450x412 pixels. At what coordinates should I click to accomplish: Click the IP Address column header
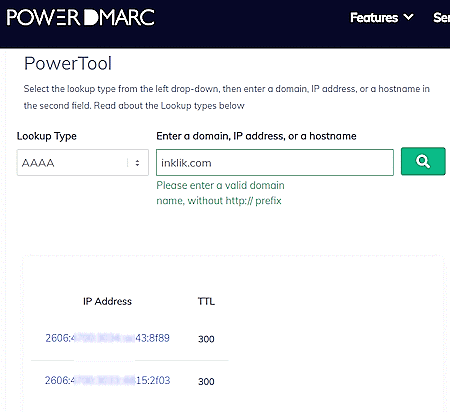click(x=107, y=301)
